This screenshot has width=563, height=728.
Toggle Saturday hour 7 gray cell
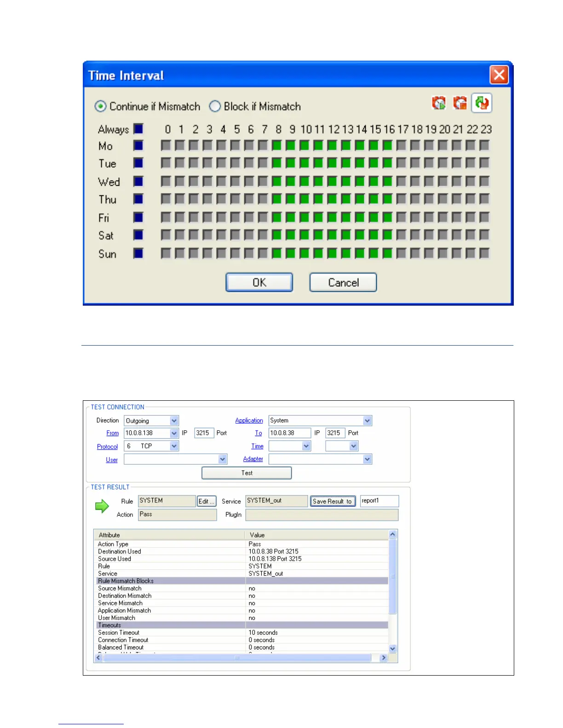[x=263, y=235]
